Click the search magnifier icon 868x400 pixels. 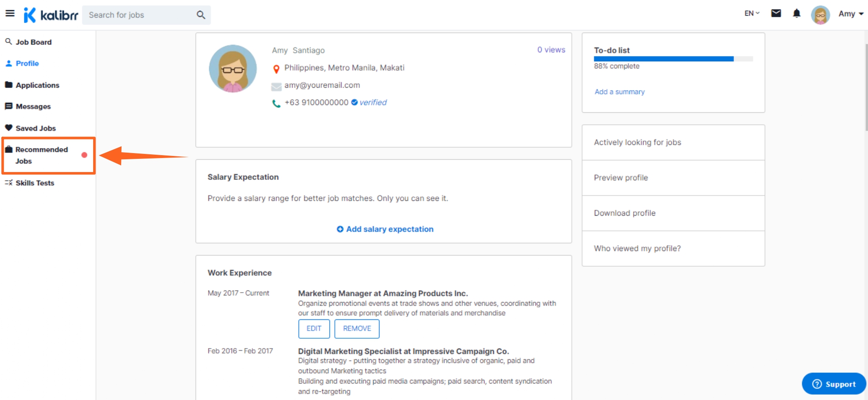point(201,15)
